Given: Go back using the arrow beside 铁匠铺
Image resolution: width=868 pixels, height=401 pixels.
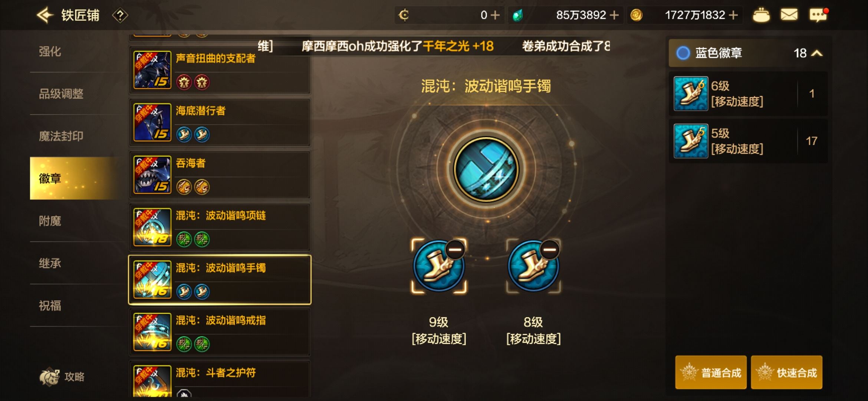Looking at the screenshot, I should pyautogui.click(x=45, y=15).
